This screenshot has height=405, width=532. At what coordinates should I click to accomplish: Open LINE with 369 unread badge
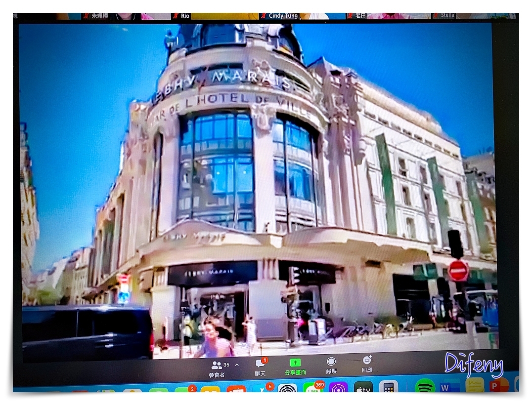(313, 388)
